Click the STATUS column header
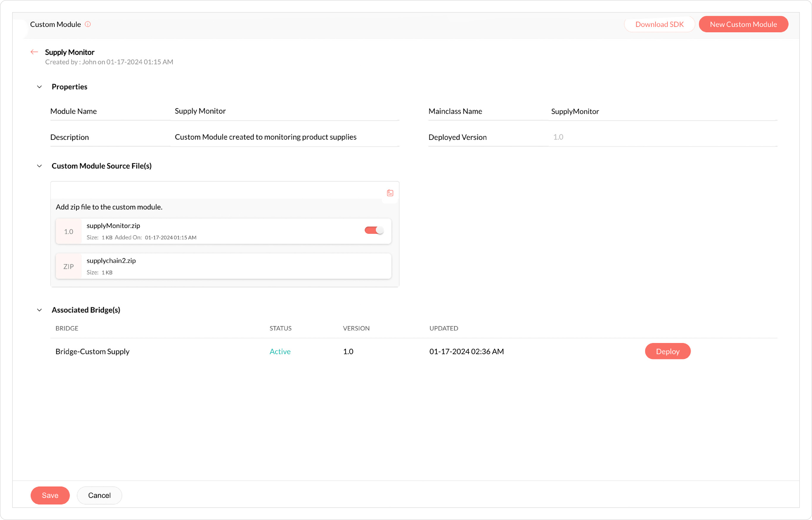Image resolution: width=812 pixels, height=520 pixels. (x=280, y=328)
